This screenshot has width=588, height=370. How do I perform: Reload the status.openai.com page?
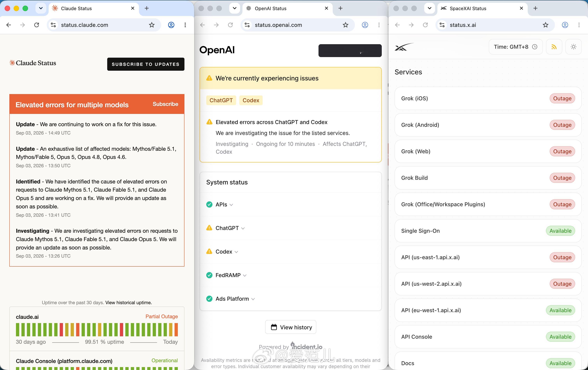point(230,25)
